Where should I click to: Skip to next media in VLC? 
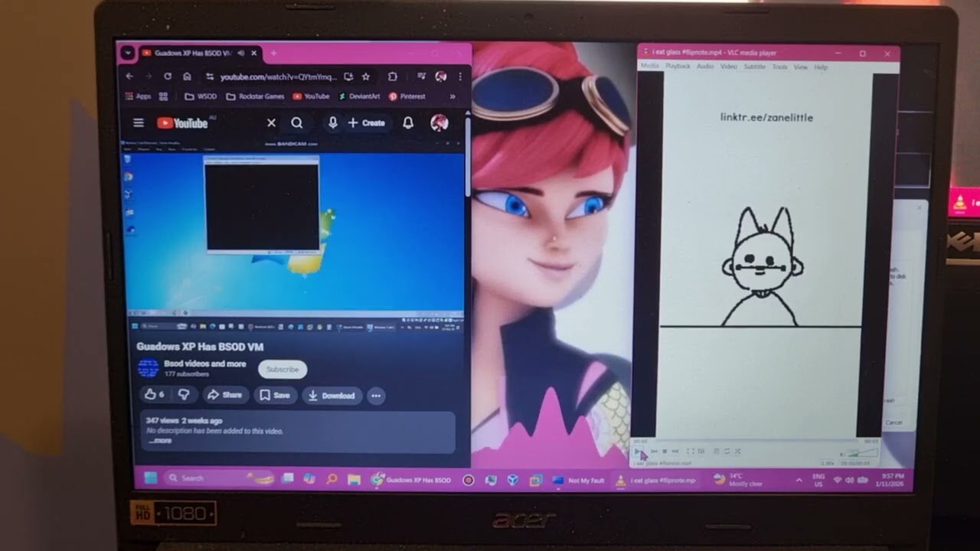675,452
